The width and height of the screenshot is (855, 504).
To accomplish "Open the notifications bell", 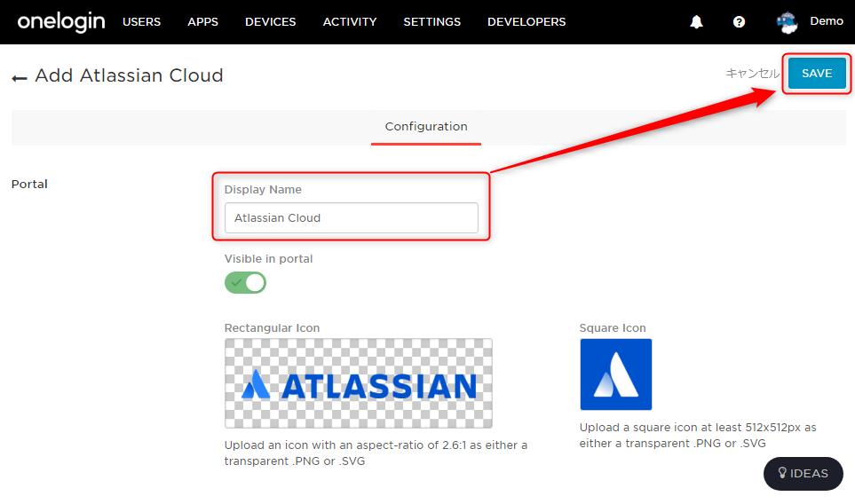I will [696, 22].
